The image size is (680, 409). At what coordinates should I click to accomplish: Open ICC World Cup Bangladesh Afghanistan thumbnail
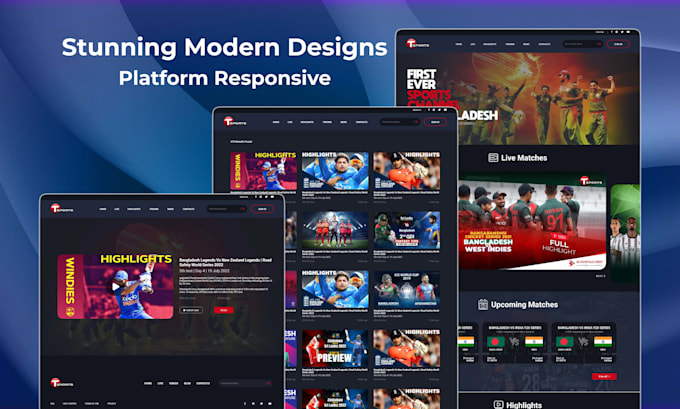coord(407,289)
